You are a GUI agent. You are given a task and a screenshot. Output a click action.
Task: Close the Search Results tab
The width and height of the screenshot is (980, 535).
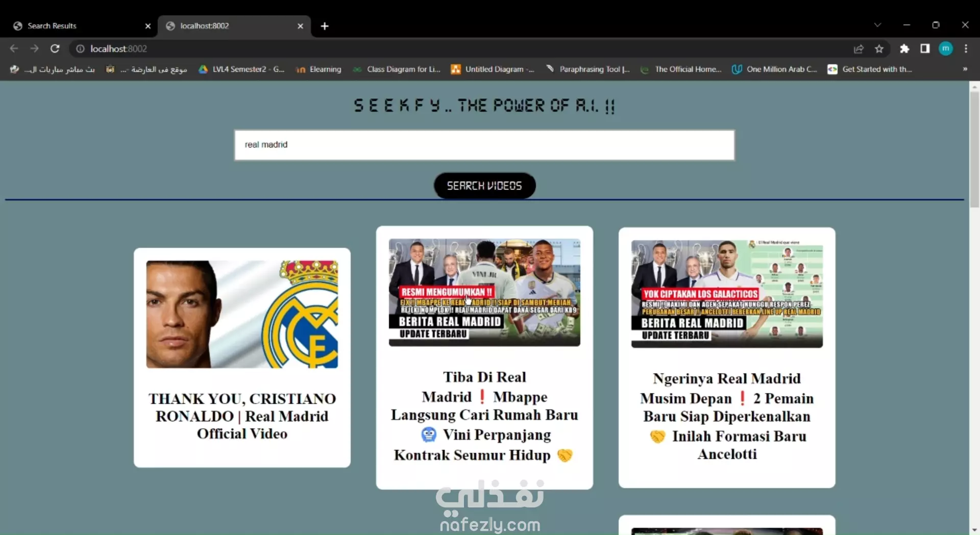tap(148, 26)
